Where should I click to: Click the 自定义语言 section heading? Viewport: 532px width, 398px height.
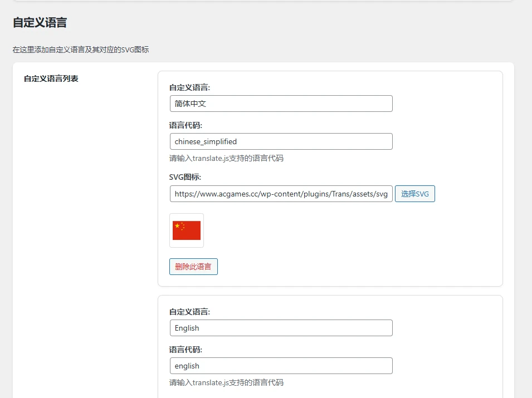pos(40,23)
